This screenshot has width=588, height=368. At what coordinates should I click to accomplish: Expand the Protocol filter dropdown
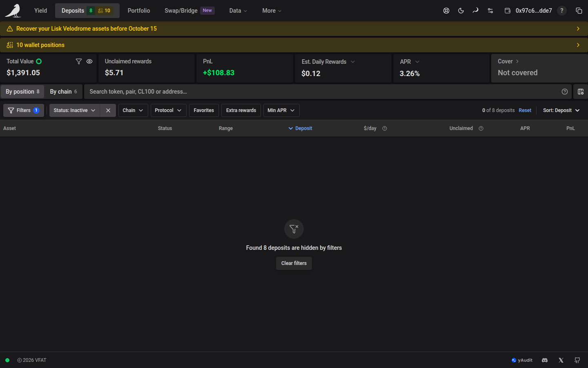tap(168, 110)
